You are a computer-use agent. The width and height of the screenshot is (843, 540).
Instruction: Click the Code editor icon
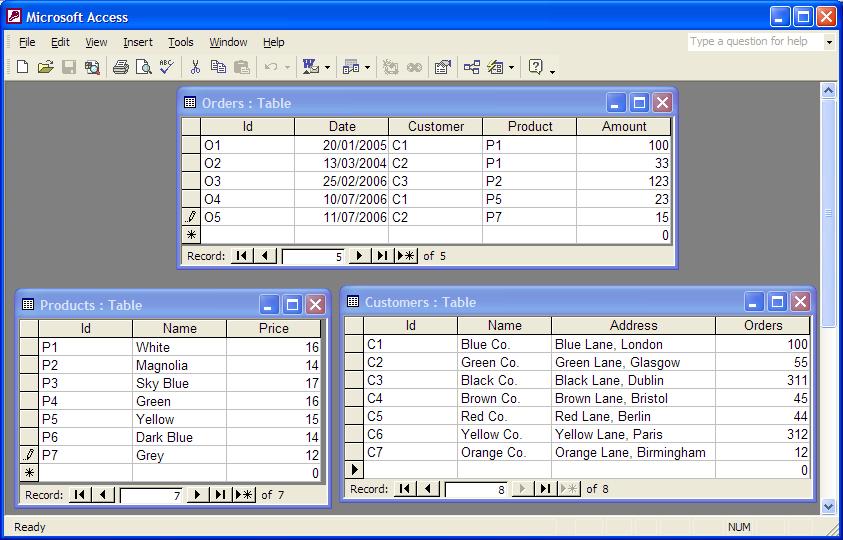pyautogui.click(x=390, y=67)
